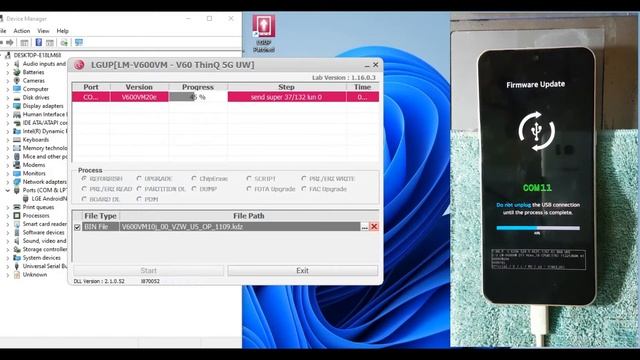Expand the Software devices tree node arrow

(x=7, y=232)
